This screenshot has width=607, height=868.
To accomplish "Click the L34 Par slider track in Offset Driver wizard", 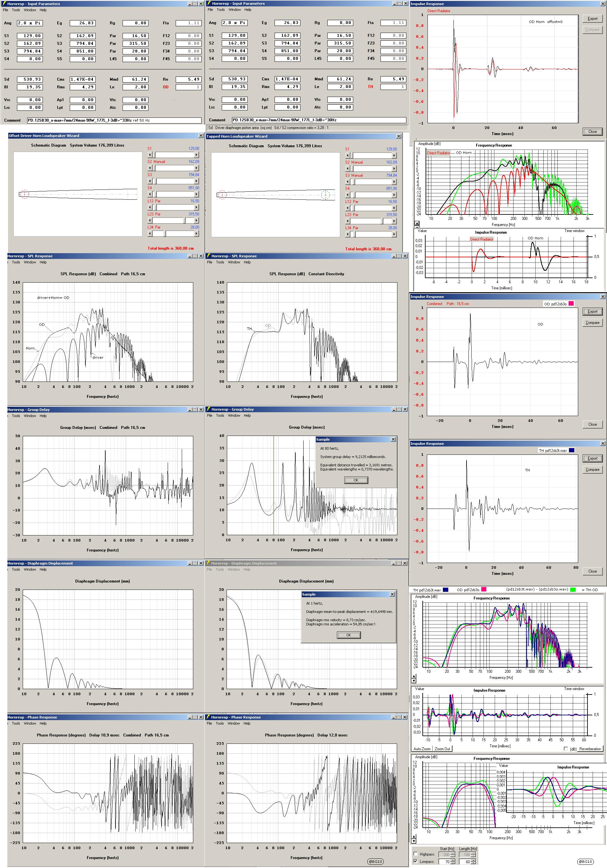I will pos(173,233).
